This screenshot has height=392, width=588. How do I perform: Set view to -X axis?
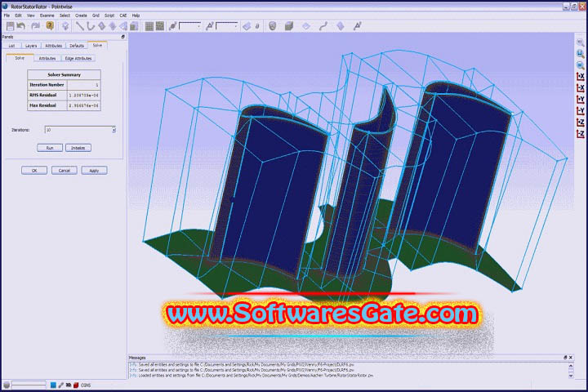(x=580, y=88)
